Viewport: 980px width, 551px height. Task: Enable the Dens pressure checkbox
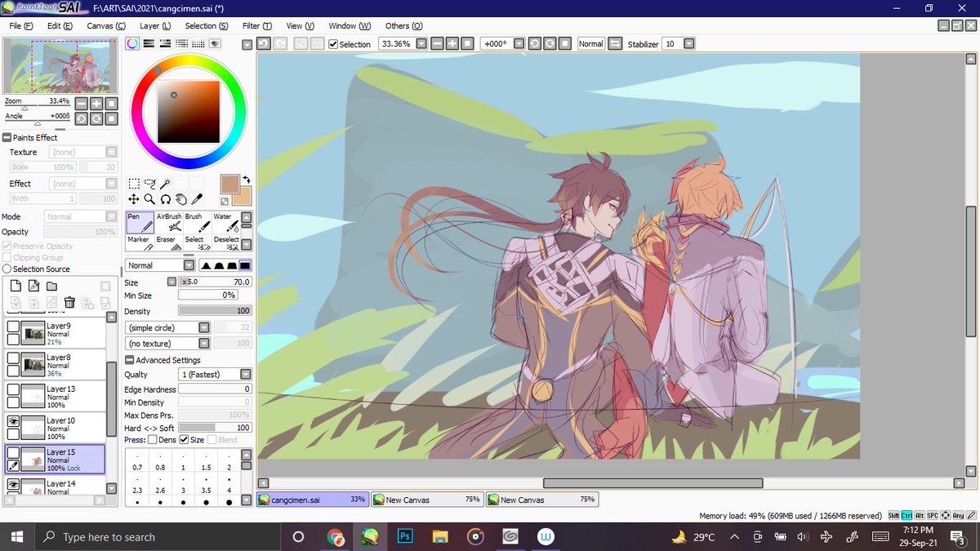153,440
